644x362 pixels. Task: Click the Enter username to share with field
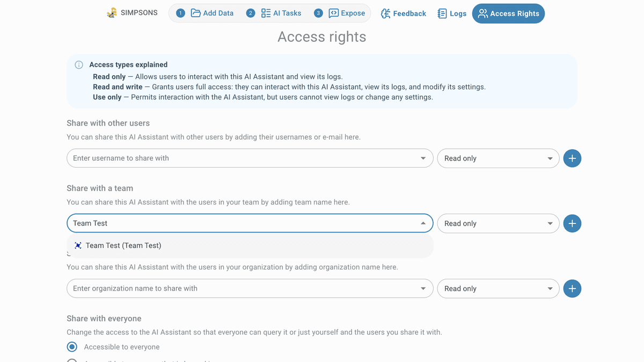(244, 158)
